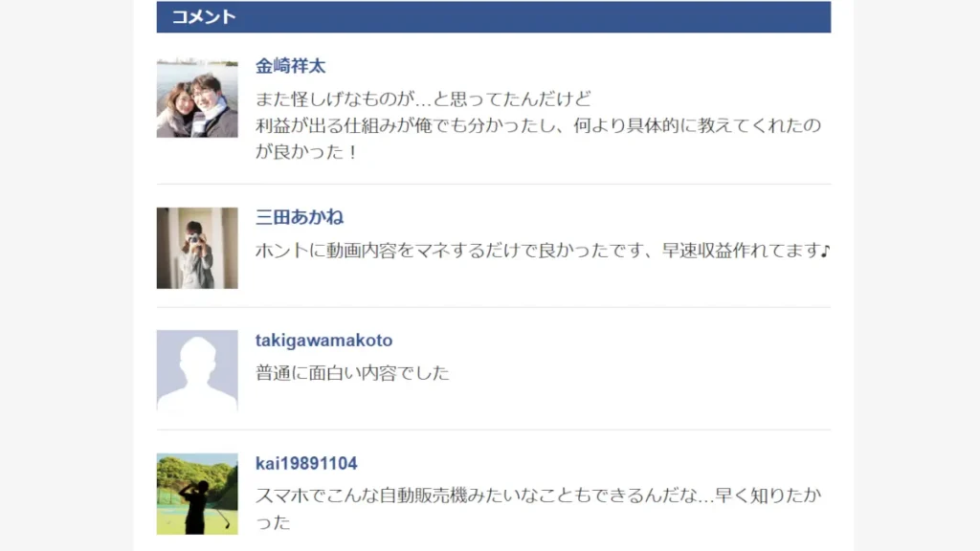The height and width of the screenshot is (551, 980).
Task: Click 三田あかね's comment about 動画内容をマネする
Action: pos(543,251)
